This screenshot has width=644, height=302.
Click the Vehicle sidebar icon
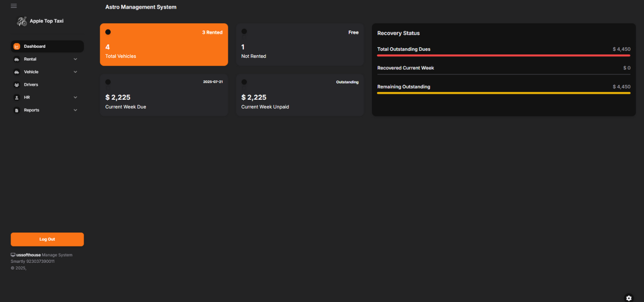point(17,72)
